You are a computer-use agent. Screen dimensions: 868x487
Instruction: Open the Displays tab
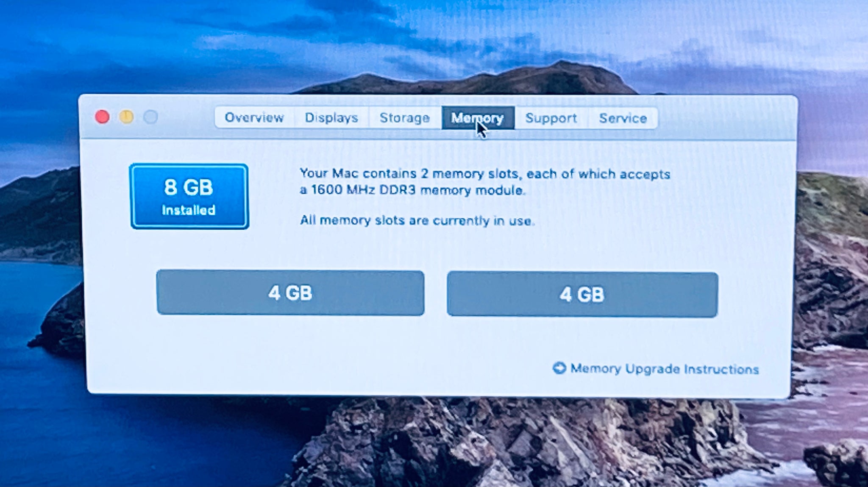tap(331, 117)
